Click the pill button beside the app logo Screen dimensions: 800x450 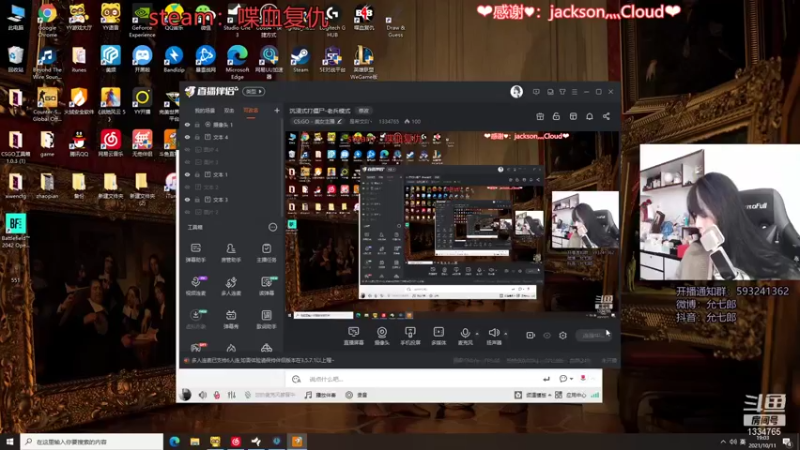[x=253, y=91]
